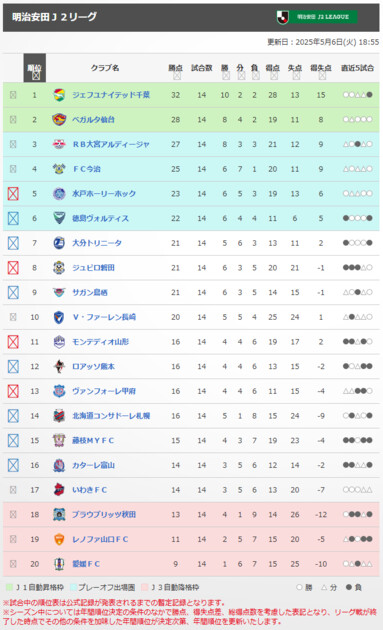The image size is (383, 630).
Task: Click the Tokushima Vortis crest icon
Action: tap(59, 218)
